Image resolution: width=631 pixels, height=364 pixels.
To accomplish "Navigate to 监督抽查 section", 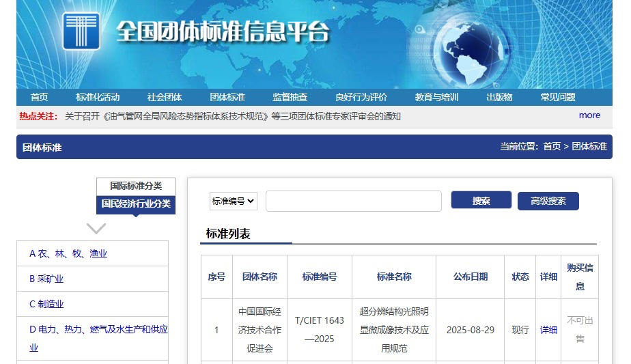I will click(x=290, y=97).
